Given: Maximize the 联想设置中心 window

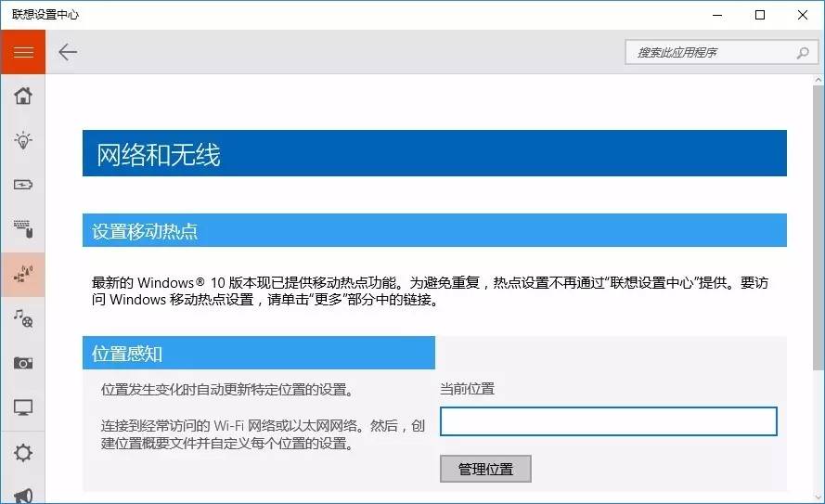Looking at the screenshot, I should (x=760, y=15).
